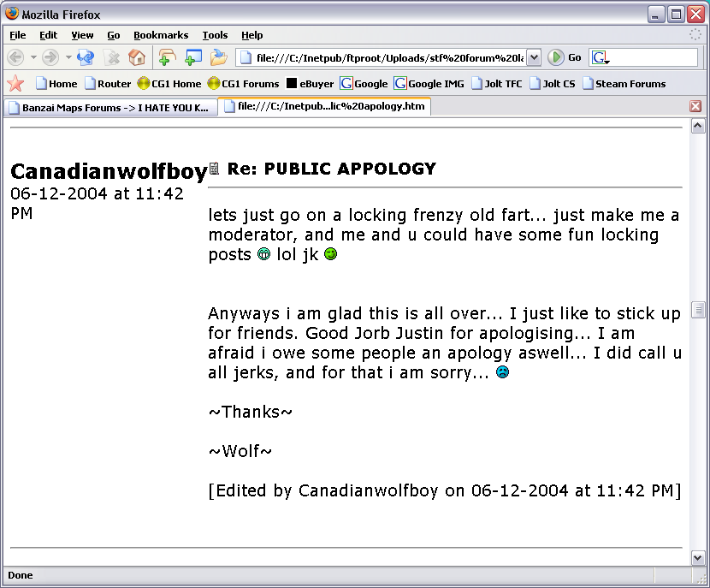Open the Tools menu

tap(215, 35)
